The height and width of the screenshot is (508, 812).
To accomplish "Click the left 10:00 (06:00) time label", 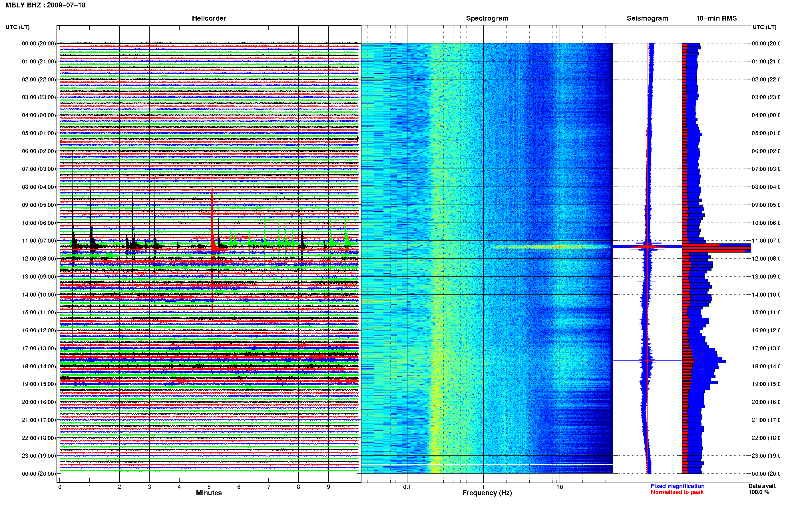I will point(39,223).
